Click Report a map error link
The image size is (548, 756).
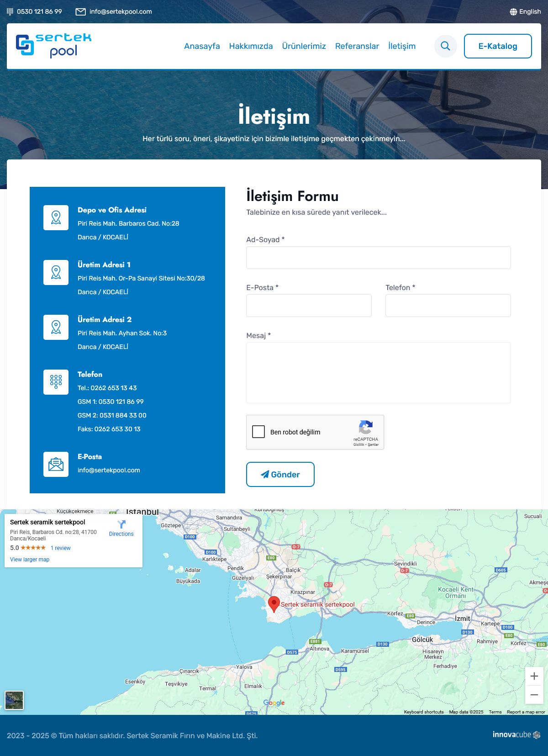(526, 712)
